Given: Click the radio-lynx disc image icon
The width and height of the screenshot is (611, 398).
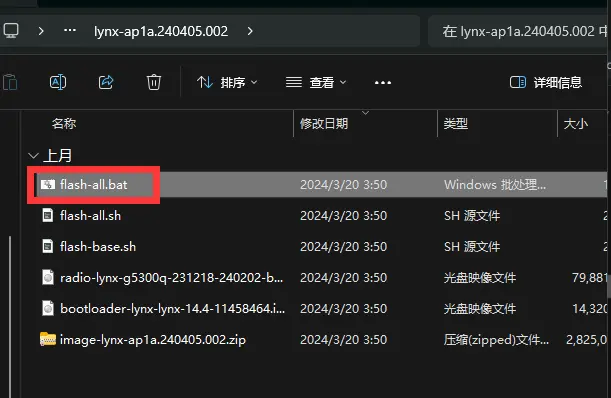Looking at the screenshot, I should [x=48, y=277].
